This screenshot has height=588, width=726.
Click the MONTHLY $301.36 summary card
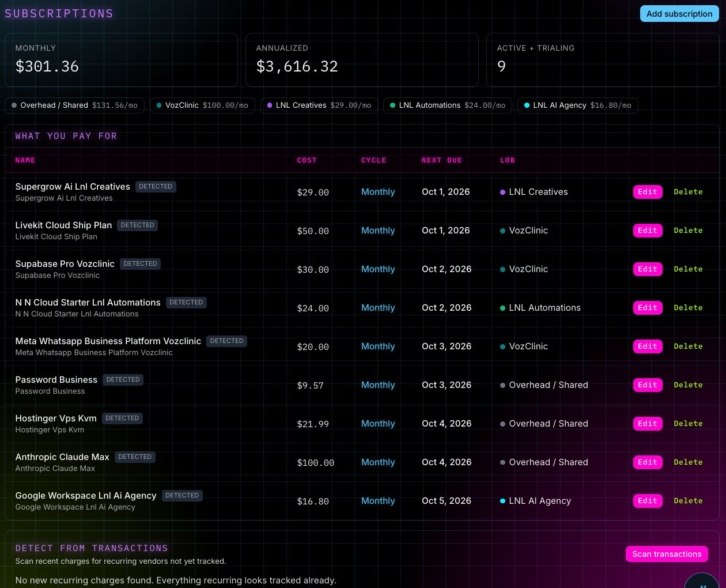pyautogui.click(x=122, y=60)
